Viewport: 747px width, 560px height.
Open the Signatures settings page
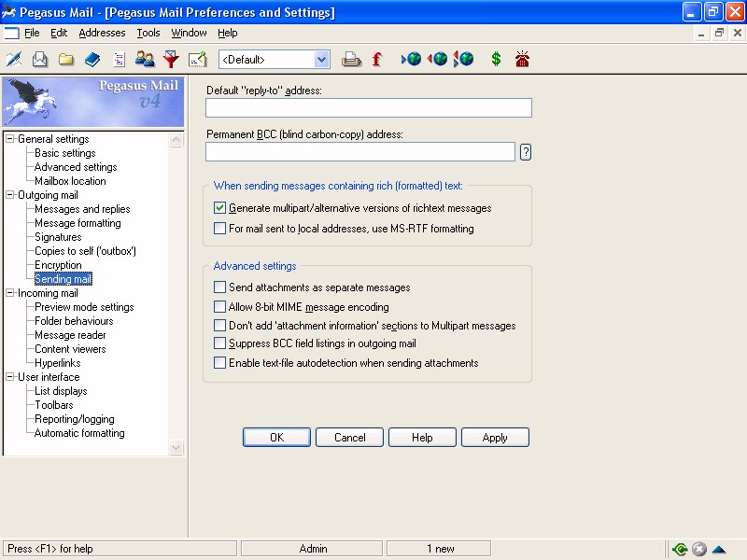(58, 237)
